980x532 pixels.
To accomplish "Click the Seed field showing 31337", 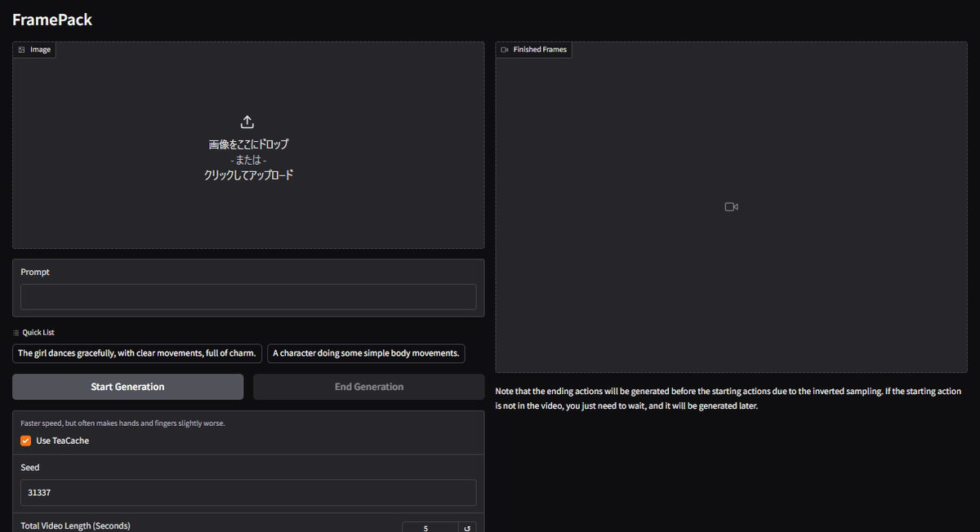I will (248, 493).
